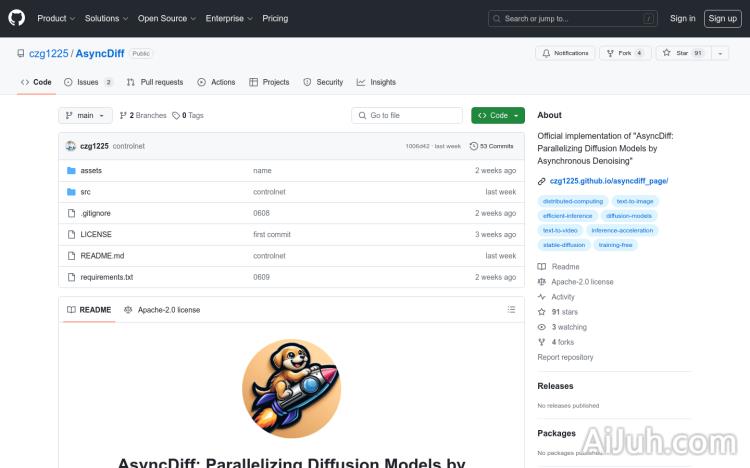Open the README outline list icon
The height and width of the screenshot is (468, 750).
point(511,310)
